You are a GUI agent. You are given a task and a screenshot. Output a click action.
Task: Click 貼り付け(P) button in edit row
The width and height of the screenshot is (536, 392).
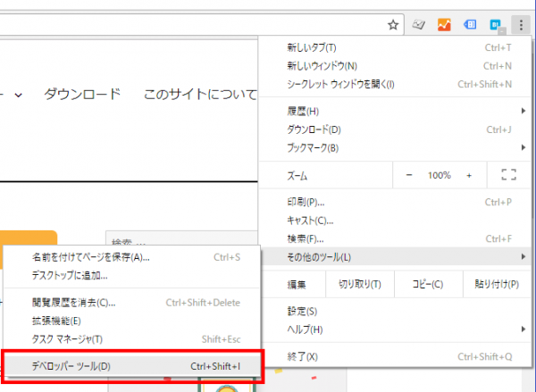tap(490, 285)
